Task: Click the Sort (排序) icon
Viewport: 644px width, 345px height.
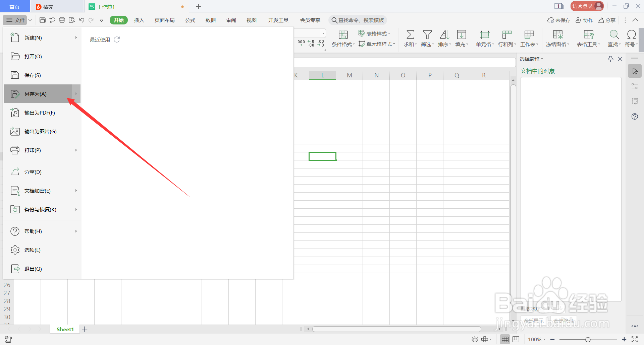Action: 444,38
